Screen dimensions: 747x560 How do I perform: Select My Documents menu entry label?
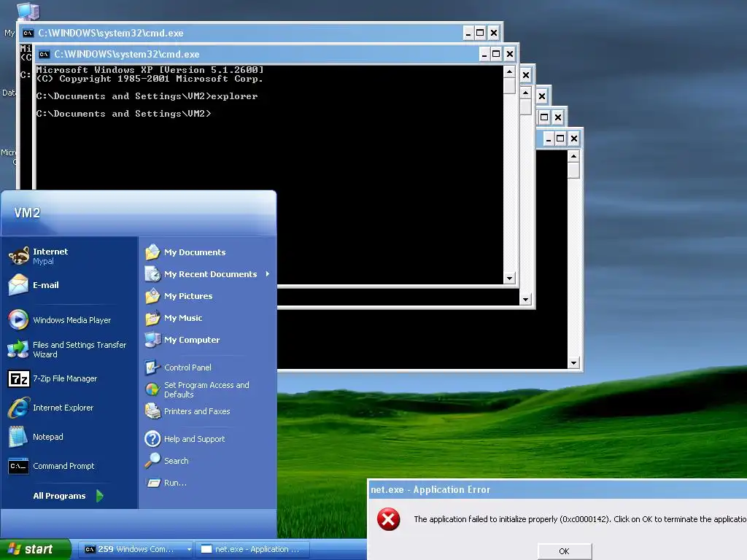click(x=195, y=252)
